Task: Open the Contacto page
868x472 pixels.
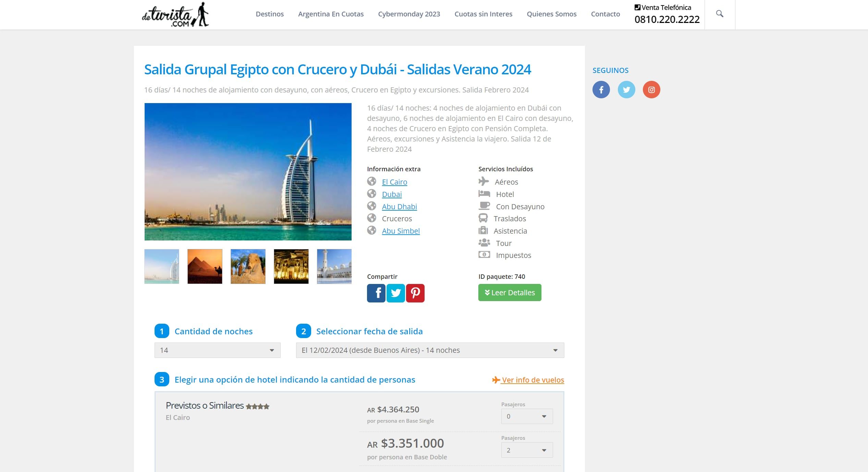Action: pyautogui.click(x=605, y=14)
